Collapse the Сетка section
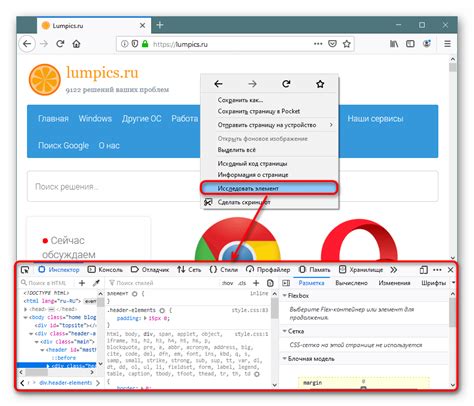The height and width of the screenshot is (406, 474). pyautogui.click(x=285, y=331)
